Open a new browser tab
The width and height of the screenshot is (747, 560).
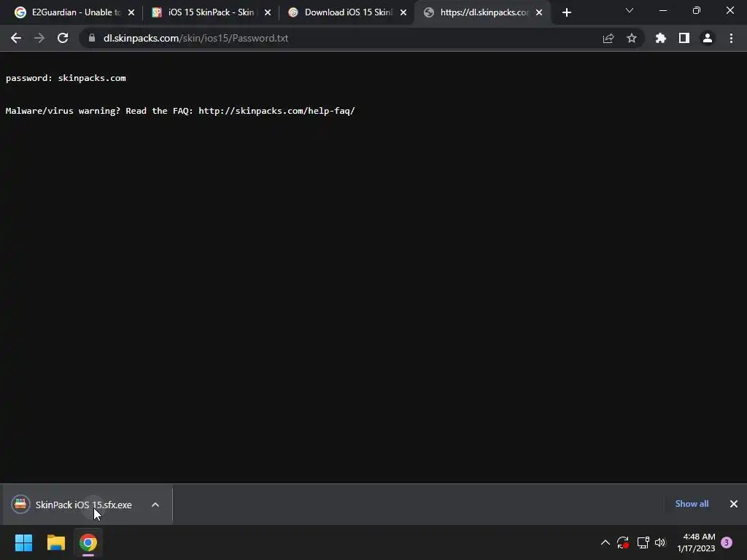(x=566, y=13)
